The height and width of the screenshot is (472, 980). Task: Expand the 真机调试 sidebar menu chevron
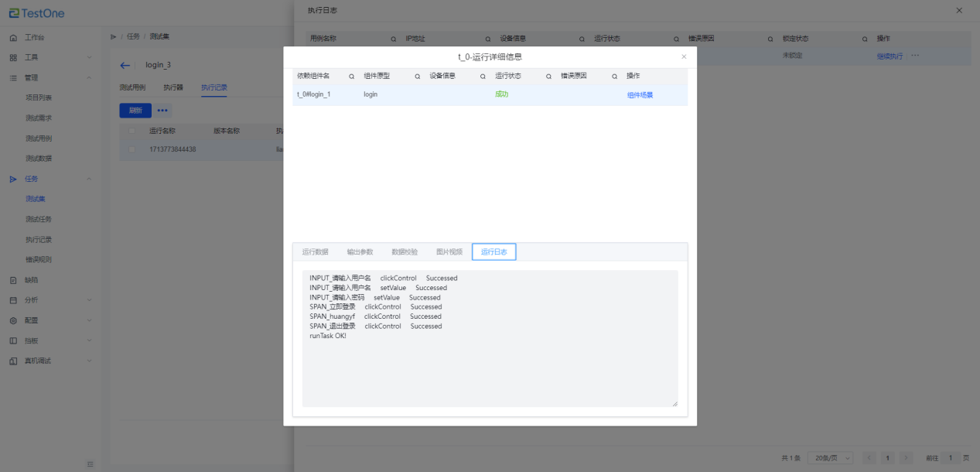(x=90, y=361)
